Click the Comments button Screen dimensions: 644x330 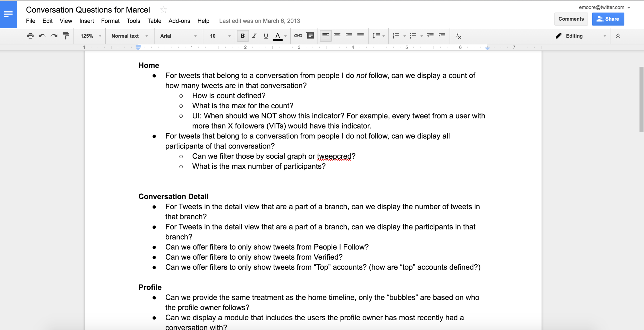(x=571, y=19)
